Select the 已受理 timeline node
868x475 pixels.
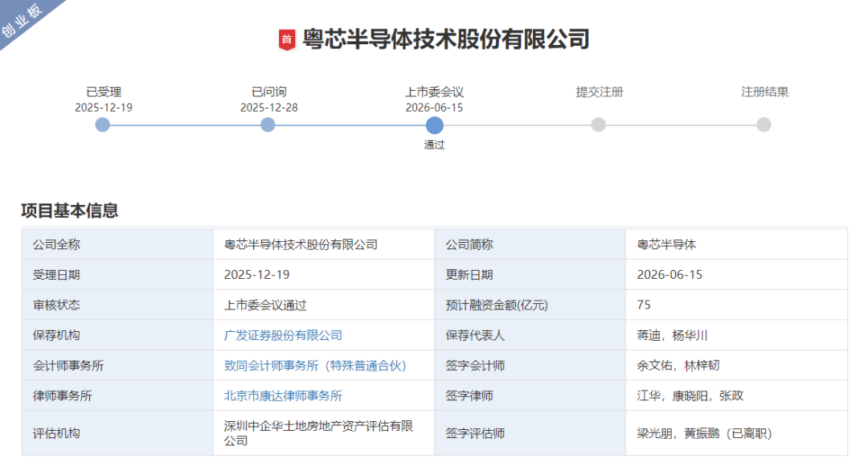(x=102, y=125)
